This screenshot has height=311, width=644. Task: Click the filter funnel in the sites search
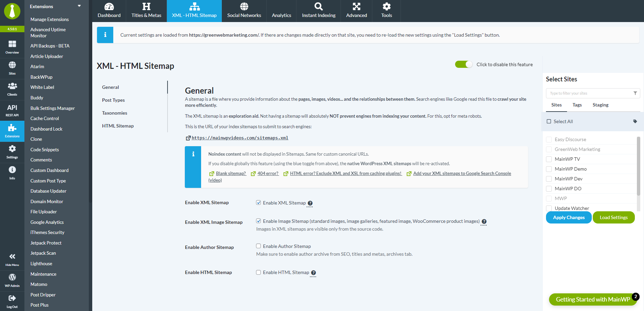[635, 93]
